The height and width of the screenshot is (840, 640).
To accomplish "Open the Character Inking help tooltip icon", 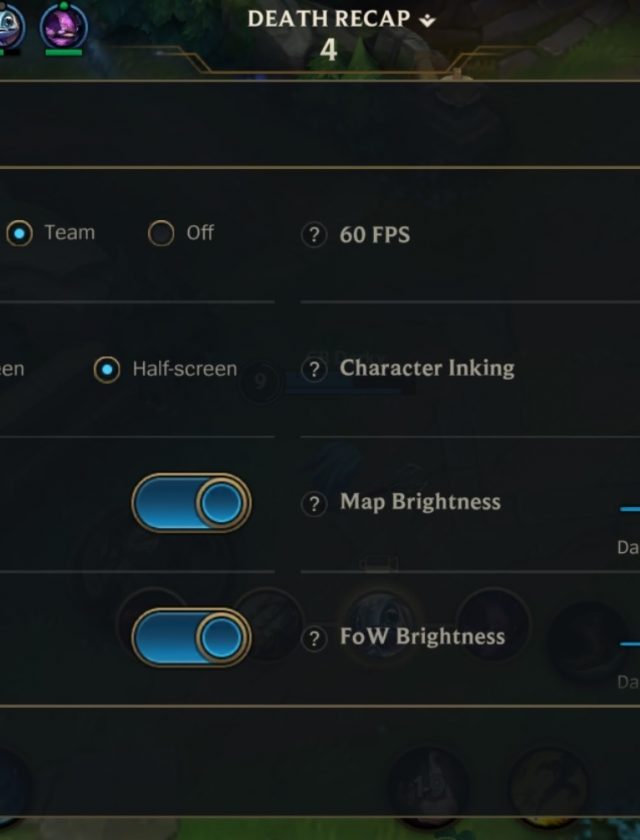I will coord(314,369).
